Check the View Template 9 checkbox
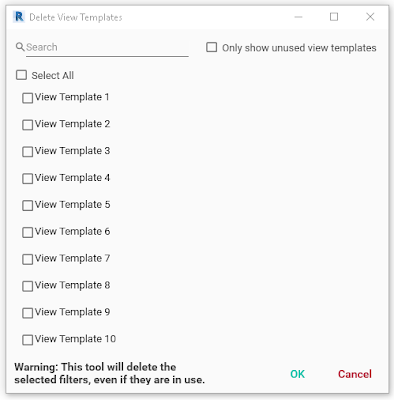Viewport: 394px width, 400px height. pyautogui.click(x=27, y=313)
